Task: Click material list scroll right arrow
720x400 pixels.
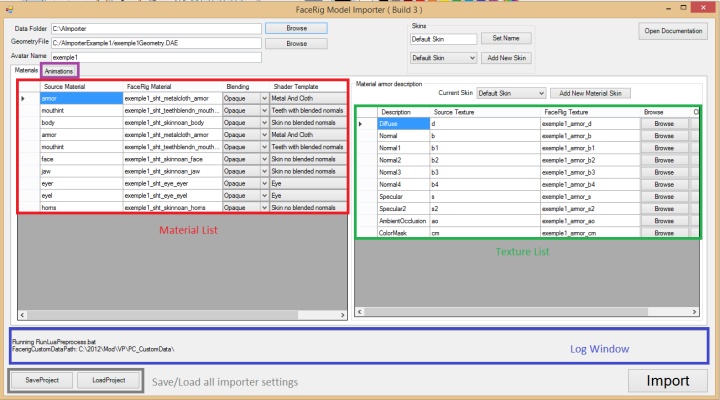Action: click(343, 315)
